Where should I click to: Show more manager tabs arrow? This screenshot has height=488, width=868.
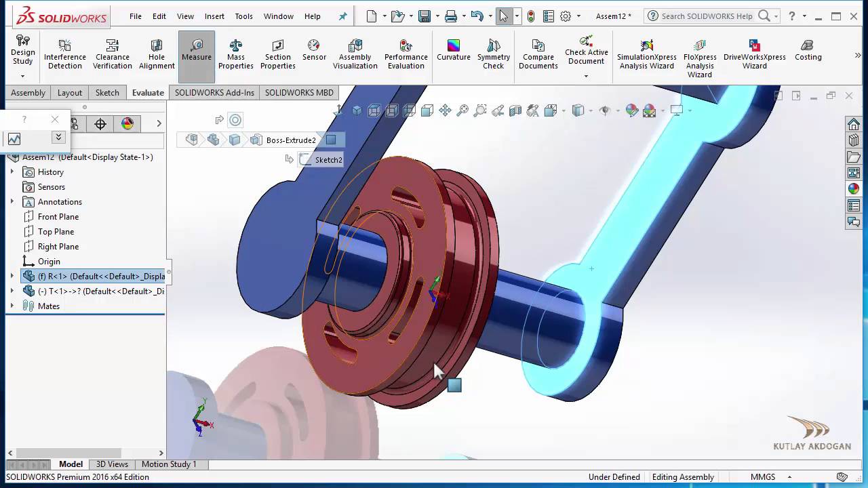point(159,123)
